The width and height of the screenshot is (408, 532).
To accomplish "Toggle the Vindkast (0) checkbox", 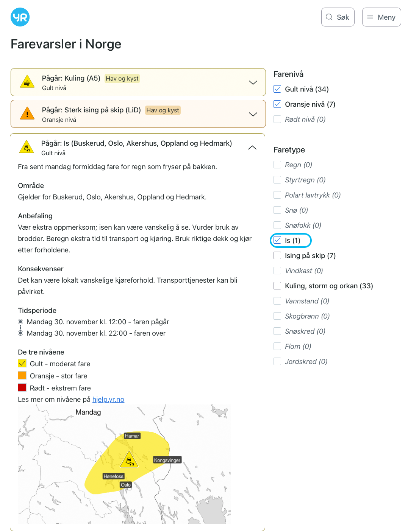I will point(277,271).
